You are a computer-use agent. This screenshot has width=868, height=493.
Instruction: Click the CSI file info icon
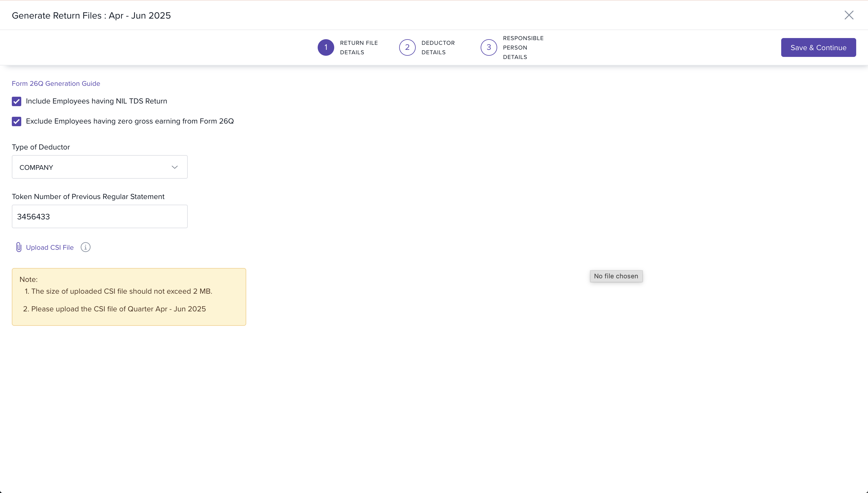(x=85, y=247)
